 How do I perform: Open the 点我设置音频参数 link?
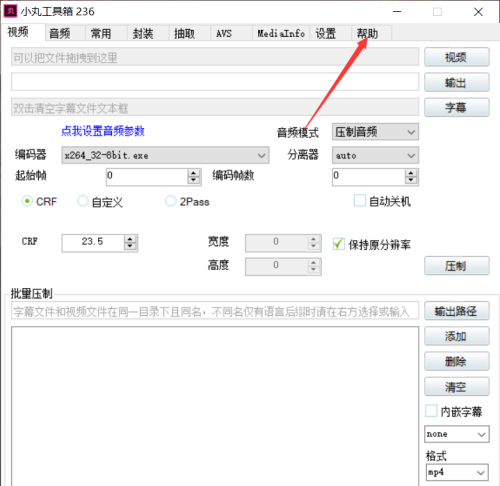click(x=103, y=131)
